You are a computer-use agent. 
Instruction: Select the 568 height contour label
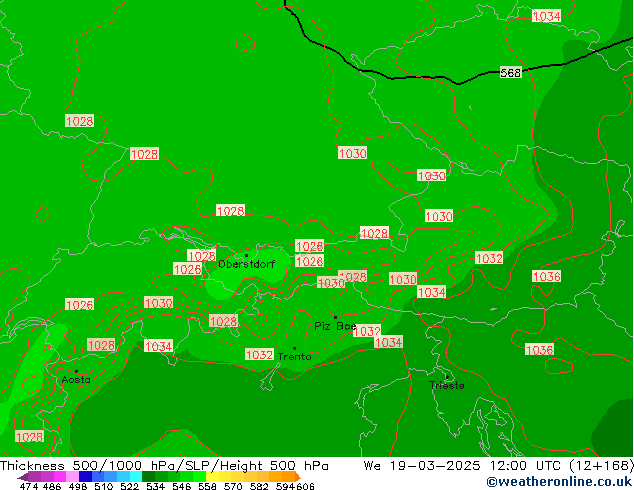click(x=511, y=73)
